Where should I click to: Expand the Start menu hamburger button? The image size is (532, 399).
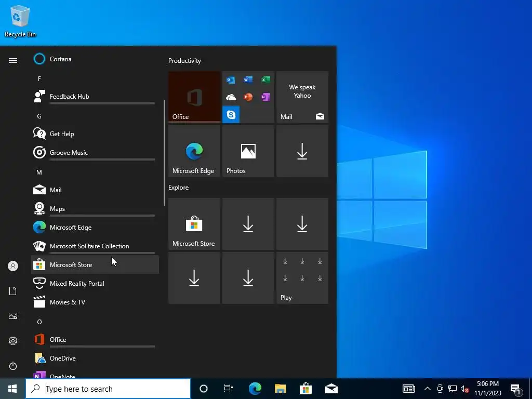click(x=13, y=60)
